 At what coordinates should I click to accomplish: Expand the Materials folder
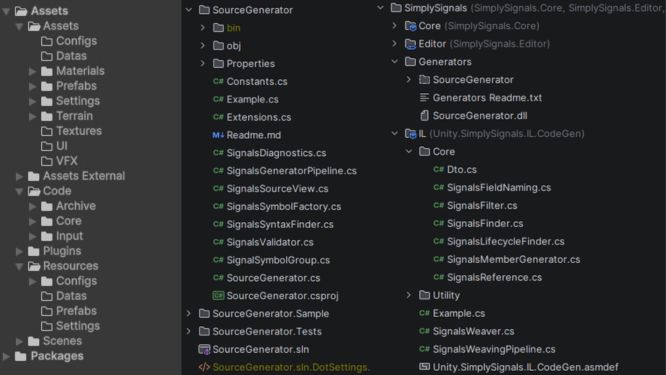[32, 71]
